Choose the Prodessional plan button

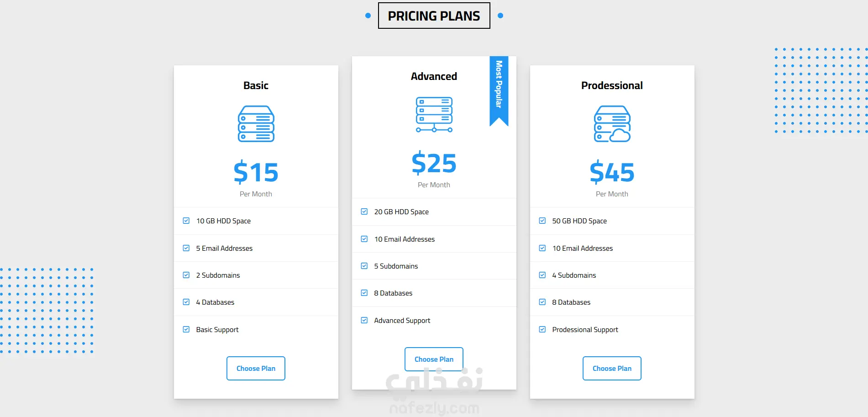[x=612, y=368]
